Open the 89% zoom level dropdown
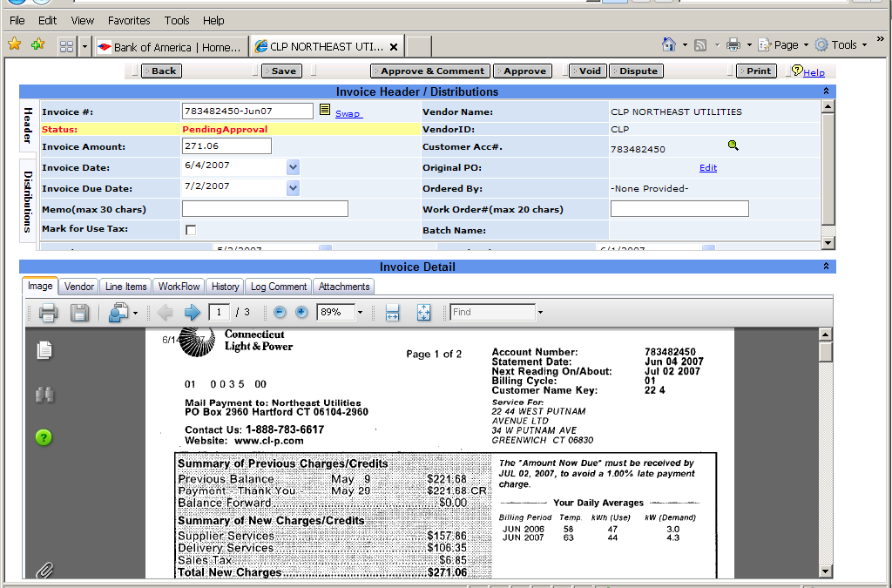 coord(359,313)
